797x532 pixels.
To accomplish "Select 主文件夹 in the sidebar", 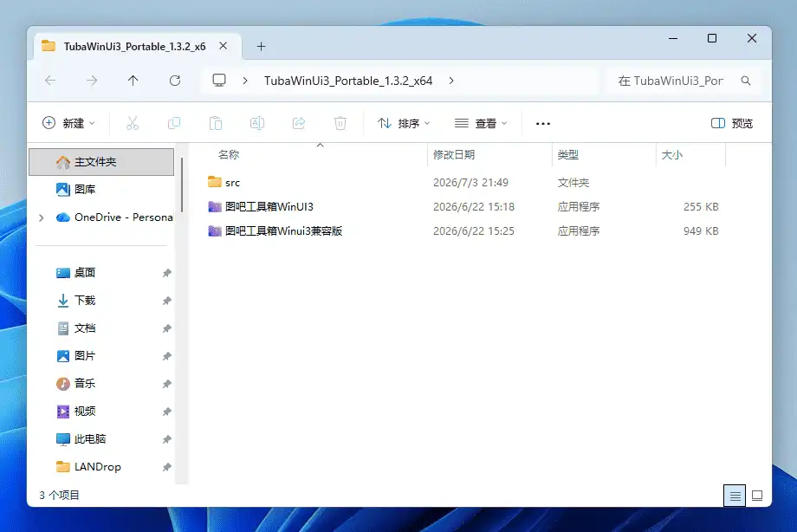I will pyautogui.click(x=101, y=162).
